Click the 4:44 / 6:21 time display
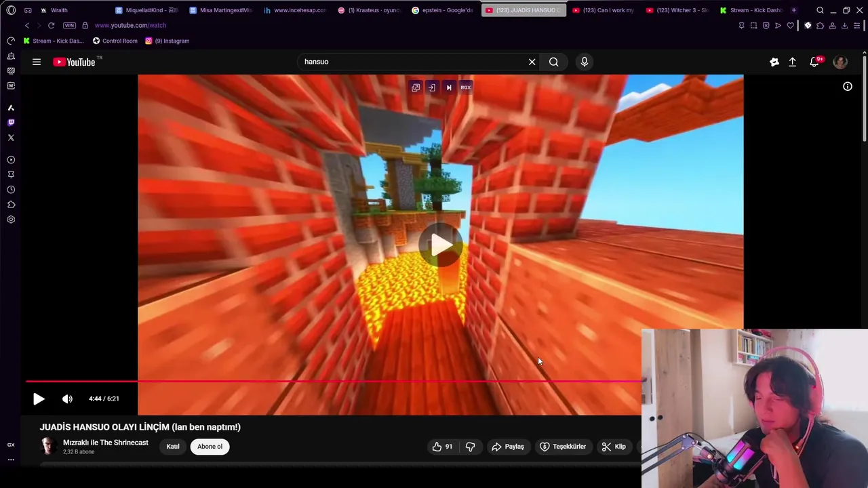Viewport: 868px width, 488px height. 104,399
